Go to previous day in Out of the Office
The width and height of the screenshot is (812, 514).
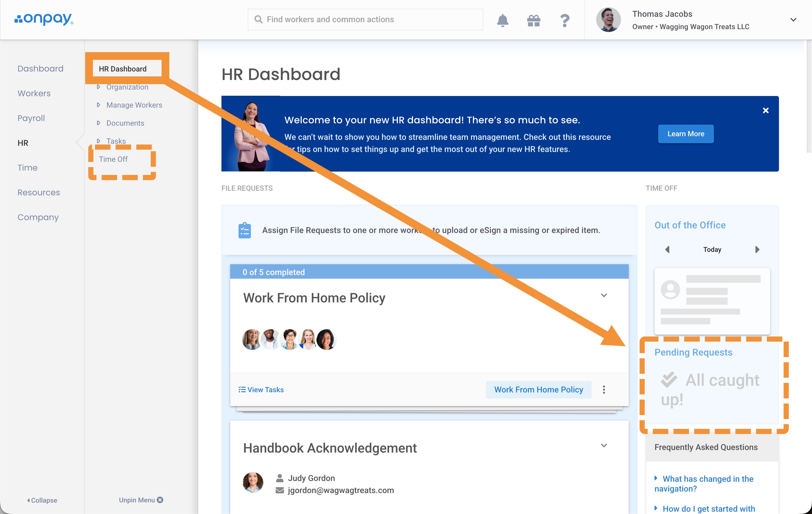click(667, 250)
